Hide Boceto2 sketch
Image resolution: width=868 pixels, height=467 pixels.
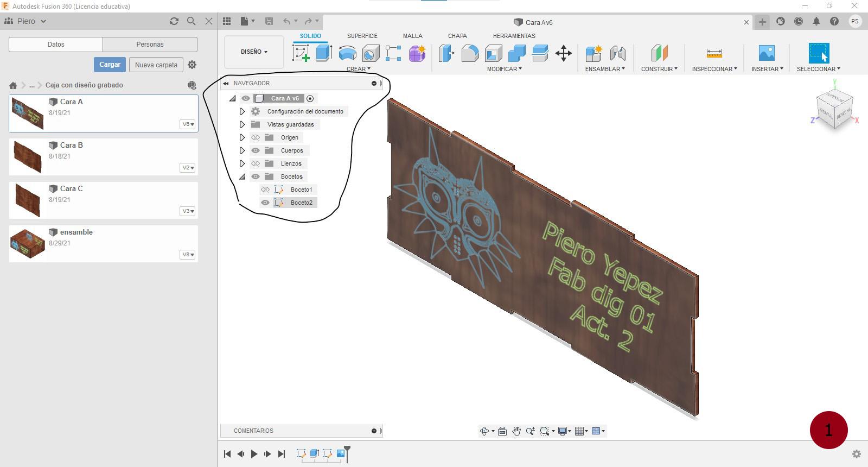(x=265, y=203)
